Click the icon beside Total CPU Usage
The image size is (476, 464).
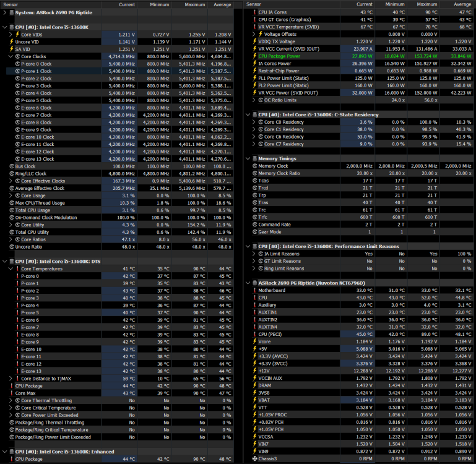point(12,210)
